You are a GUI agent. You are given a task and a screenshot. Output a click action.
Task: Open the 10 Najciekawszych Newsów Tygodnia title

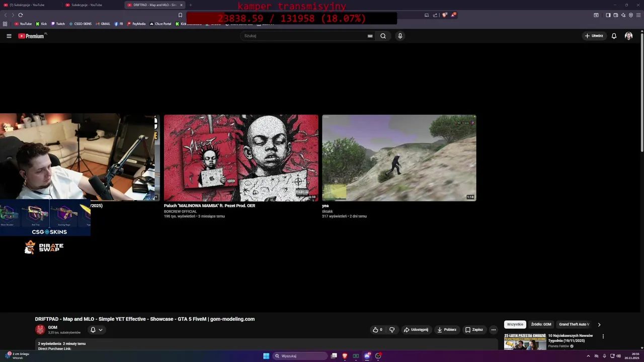pos(571,338)
